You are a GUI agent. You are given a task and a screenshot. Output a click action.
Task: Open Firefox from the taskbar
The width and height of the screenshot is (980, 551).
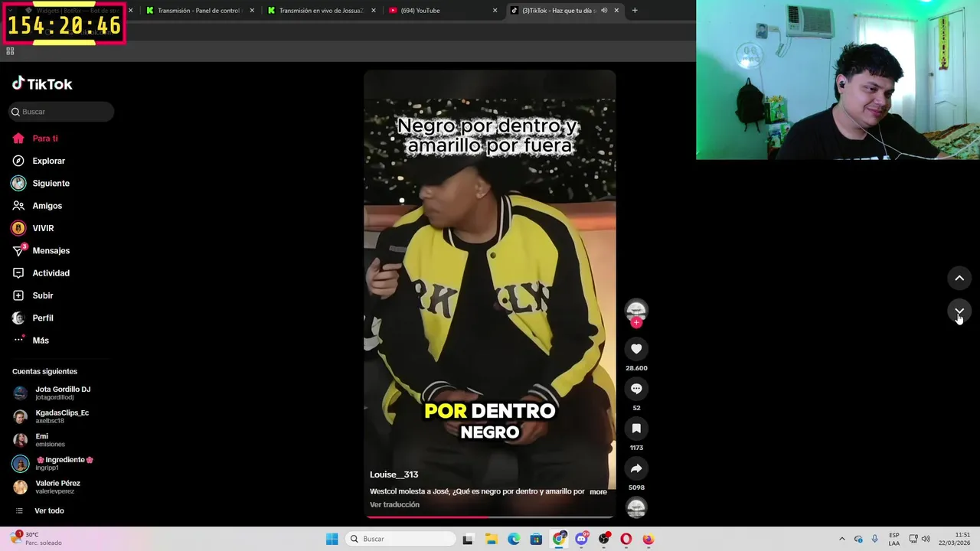coord(648,540)
